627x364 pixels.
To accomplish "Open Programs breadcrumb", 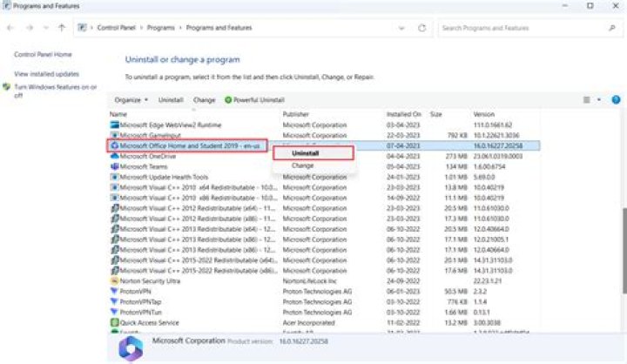I will (x=161, y=28).
